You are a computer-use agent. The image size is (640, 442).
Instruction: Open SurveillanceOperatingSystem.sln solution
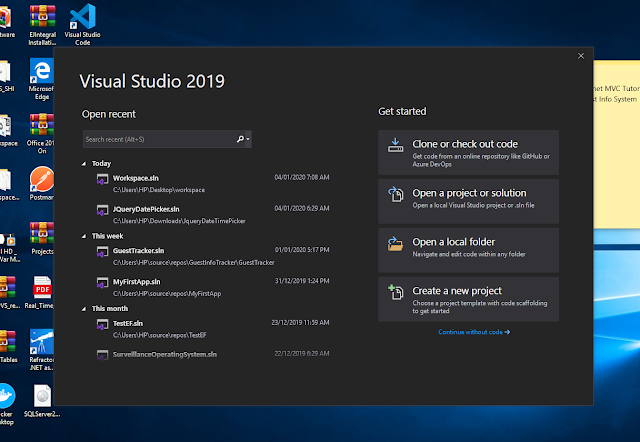tap(157, 354)
